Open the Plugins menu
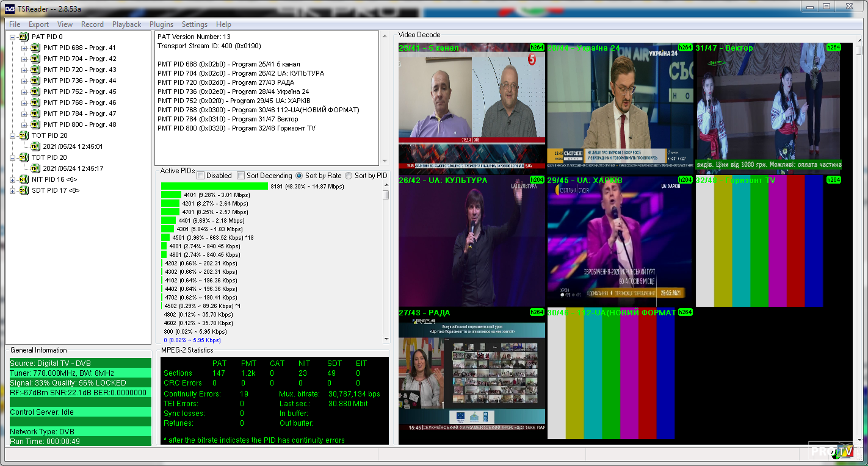This screenshot has height=466, width=868. 161,24
